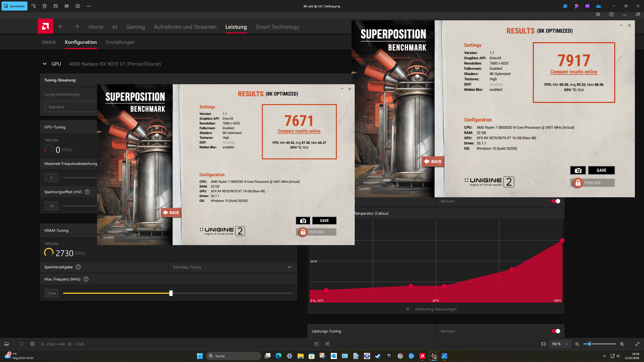Click the zoom in magnifier icon

622,344
